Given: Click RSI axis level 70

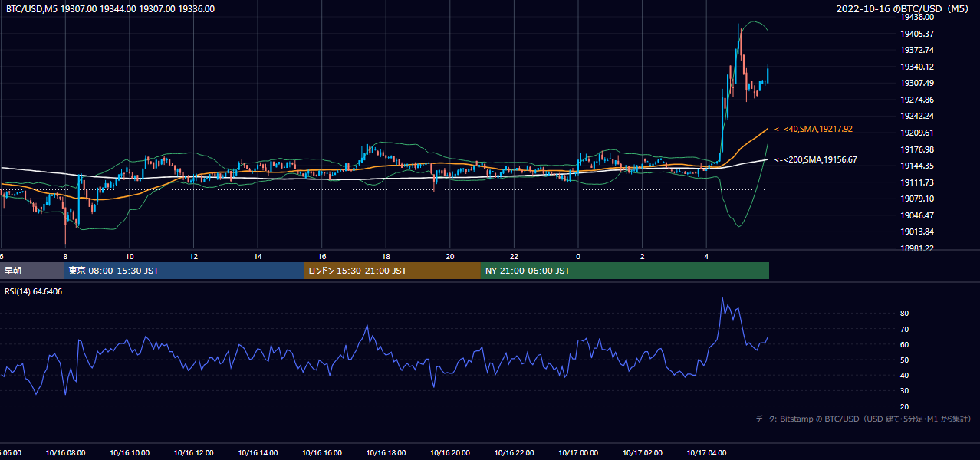Looking at the screenshot, I should pos(905,329).
